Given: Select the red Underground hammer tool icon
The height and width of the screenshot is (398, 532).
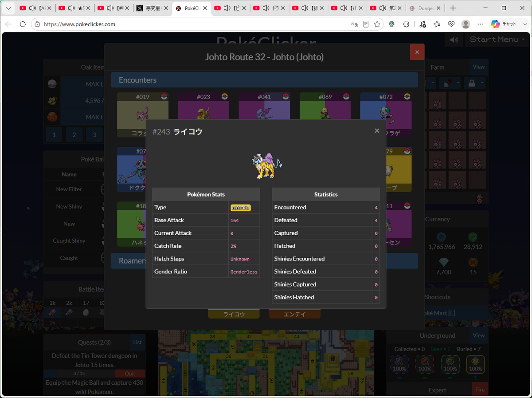Looking at the screenshot, I should click(x=424, y=365).
